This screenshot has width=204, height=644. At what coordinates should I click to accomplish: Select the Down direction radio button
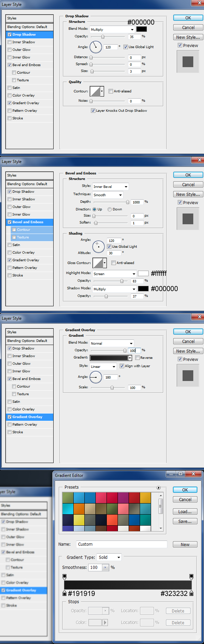(x=110, y=209)
